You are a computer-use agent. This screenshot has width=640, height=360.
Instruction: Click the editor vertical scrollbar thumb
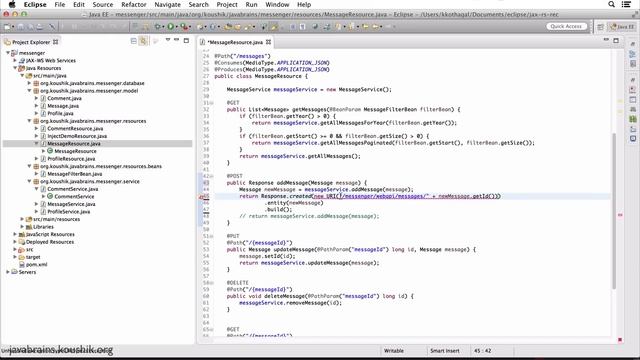click(614, 210)
